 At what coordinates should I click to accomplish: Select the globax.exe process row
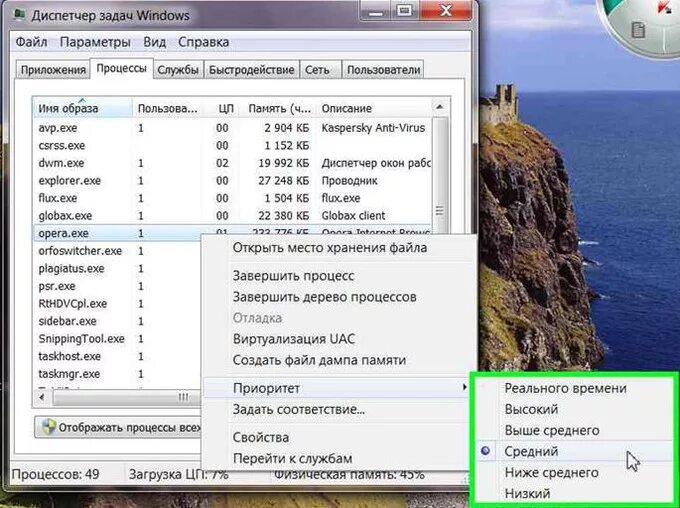click(x=232, y=216)
